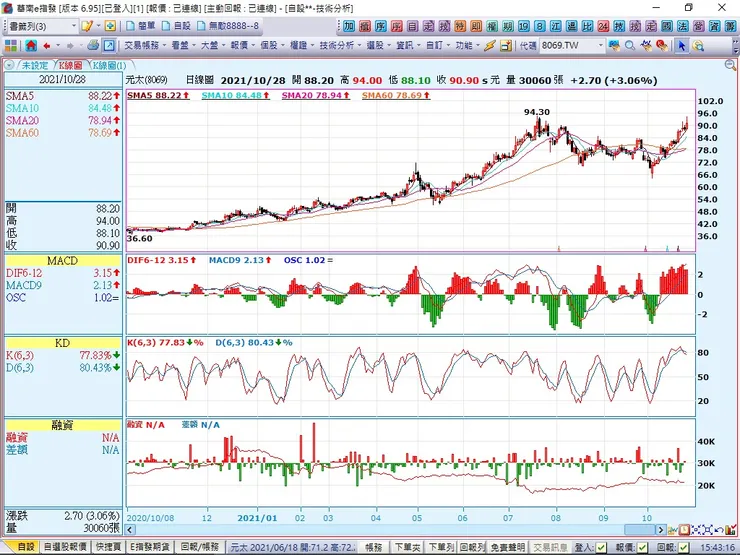
Task: Click the chart's horizontal scrollbar thumb
Action: (x=639, y=530)
